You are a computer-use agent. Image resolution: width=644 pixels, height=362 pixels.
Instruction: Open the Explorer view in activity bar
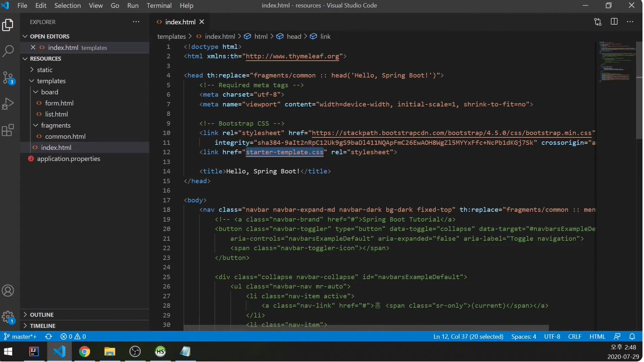pos(8,25)
